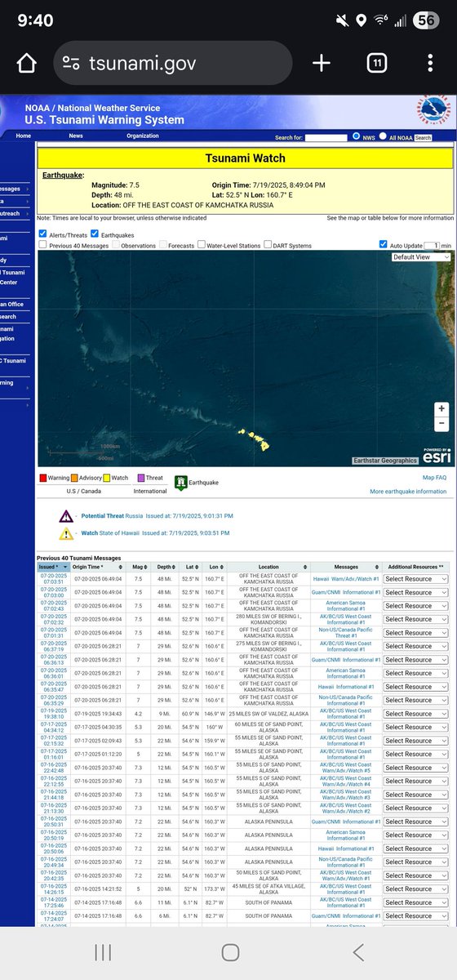Open Select Resource for the 07:02:32 row

click(415, 619)
